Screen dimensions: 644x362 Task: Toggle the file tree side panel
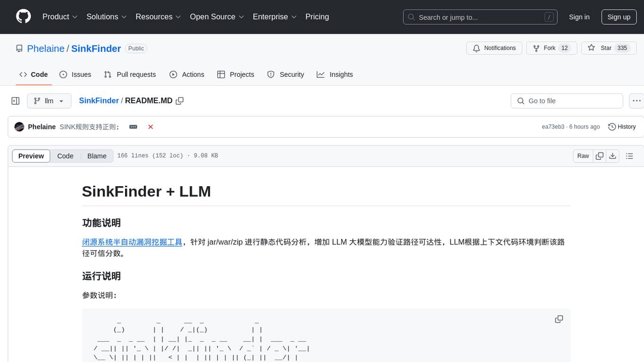pos(16,101)
